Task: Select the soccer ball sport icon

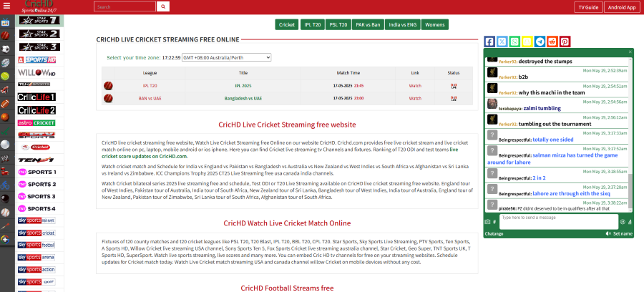Action: [5, 49]
